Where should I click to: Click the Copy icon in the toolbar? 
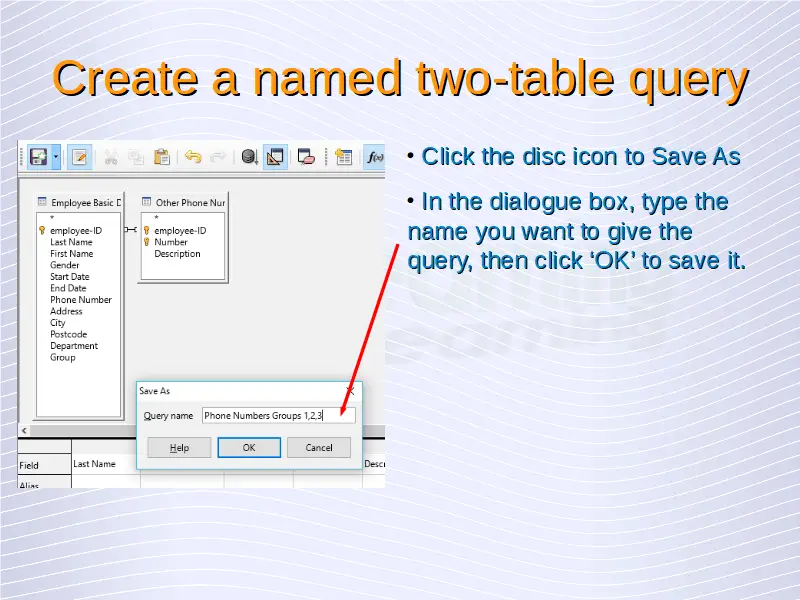point(136,157)
